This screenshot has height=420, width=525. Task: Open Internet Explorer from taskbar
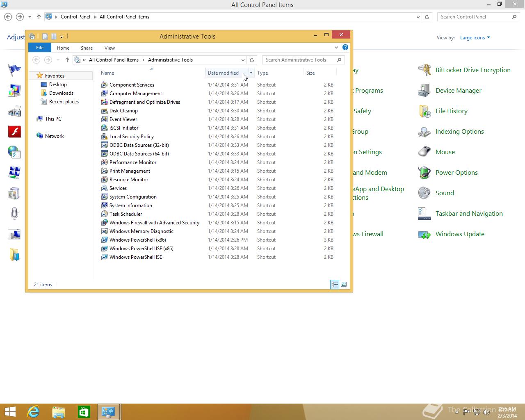pyautogui.click(x=33, y=412)
